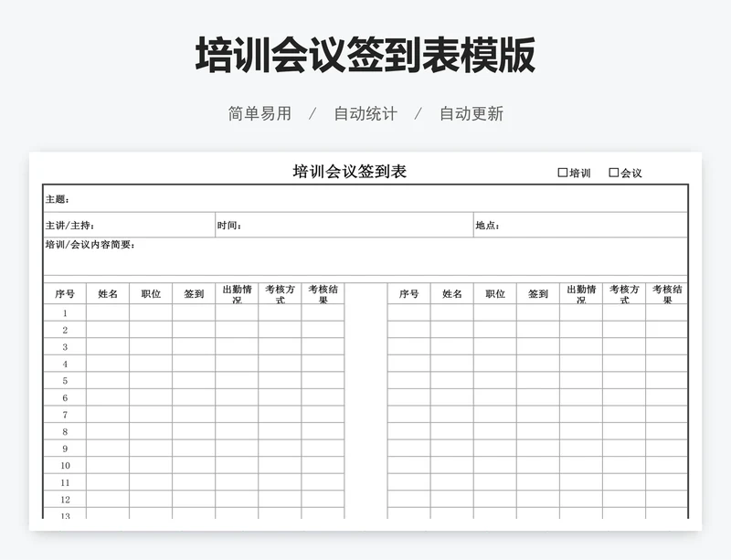The image size is (731, 560).
Task: Click the 自动统计 subtitle text
Action: coord(365,114)
